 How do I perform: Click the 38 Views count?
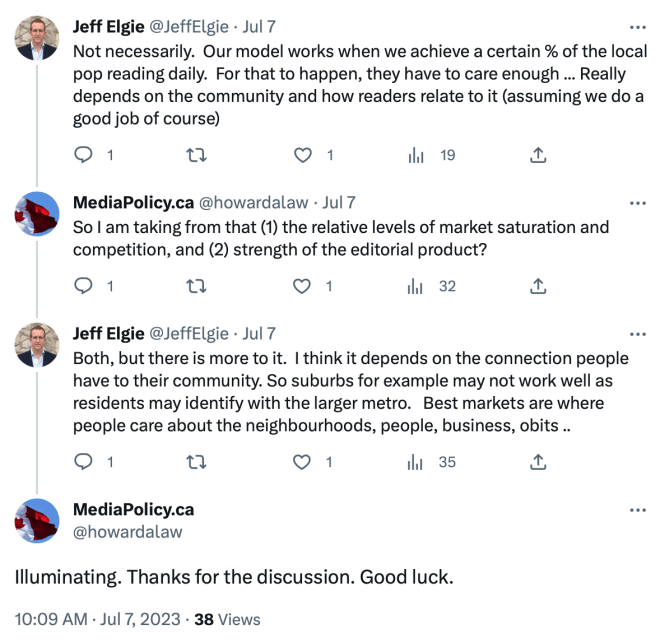227,619
